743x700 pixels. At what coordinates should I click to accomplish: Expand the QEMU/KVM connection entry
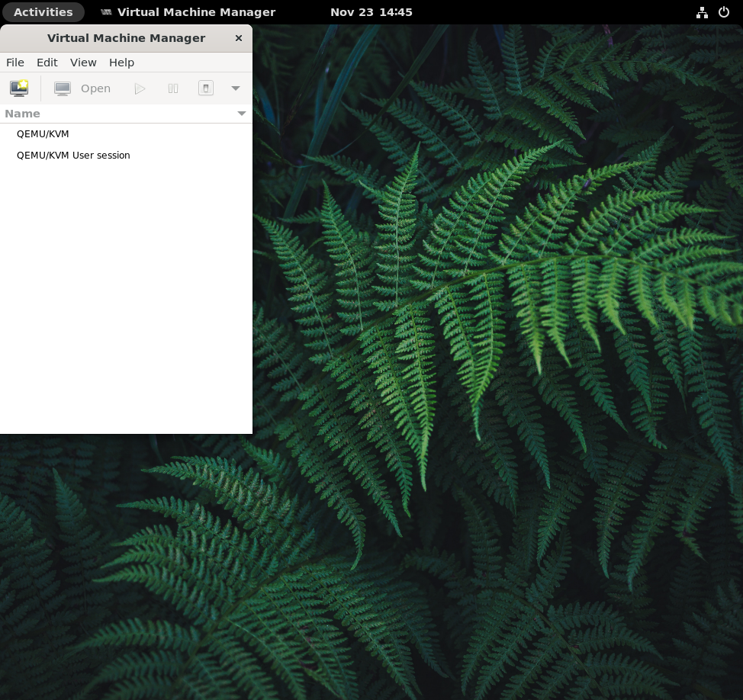coord(43,133)
